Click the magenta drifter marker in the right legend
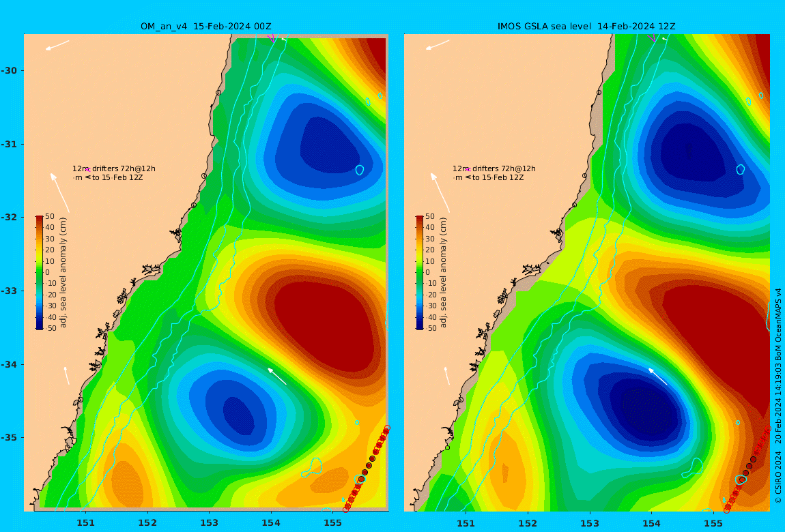 pos(468,170)
